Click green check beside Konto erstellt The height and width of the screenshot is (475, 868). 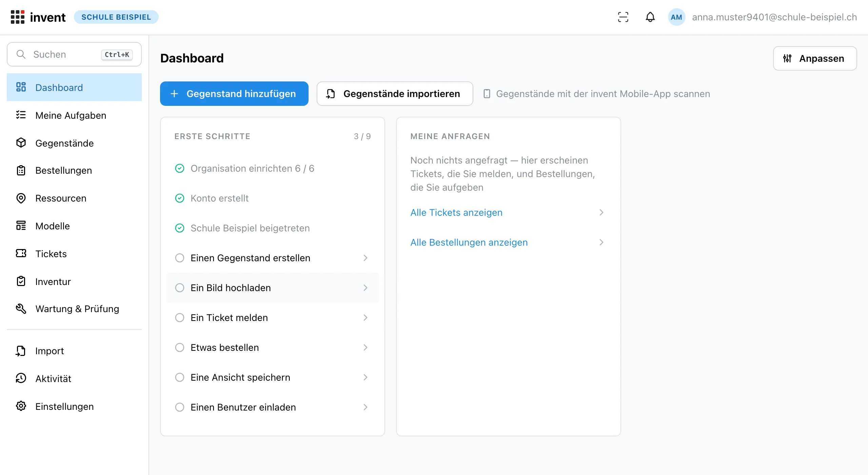180,198
